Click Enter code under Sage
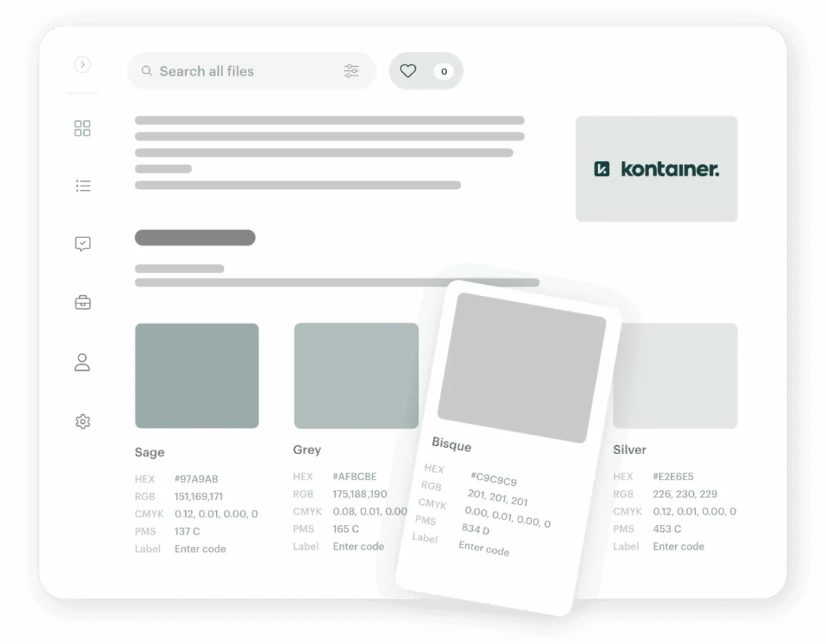Viewport: 826px width, 644px height. coord(200,548)
